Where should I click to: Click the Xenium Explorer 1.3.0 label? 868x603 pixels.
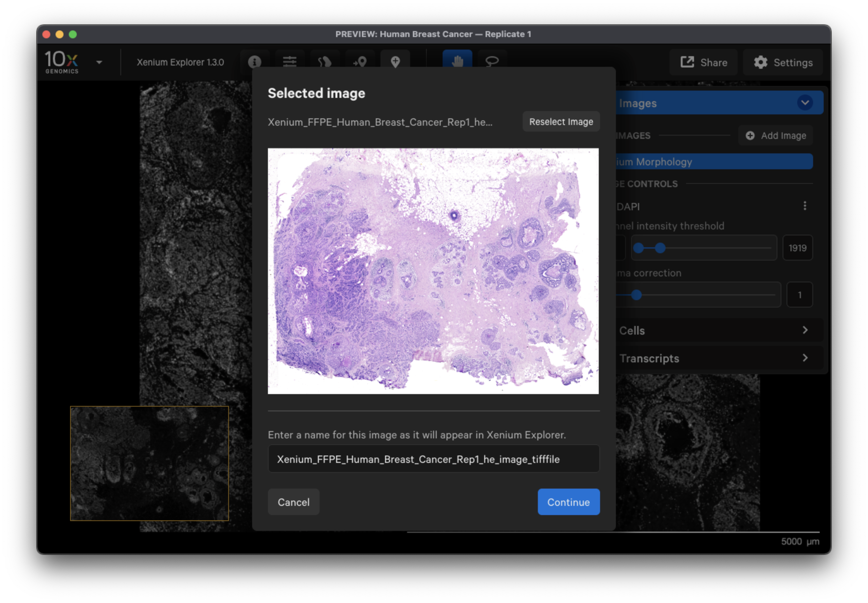pos(180,62)
